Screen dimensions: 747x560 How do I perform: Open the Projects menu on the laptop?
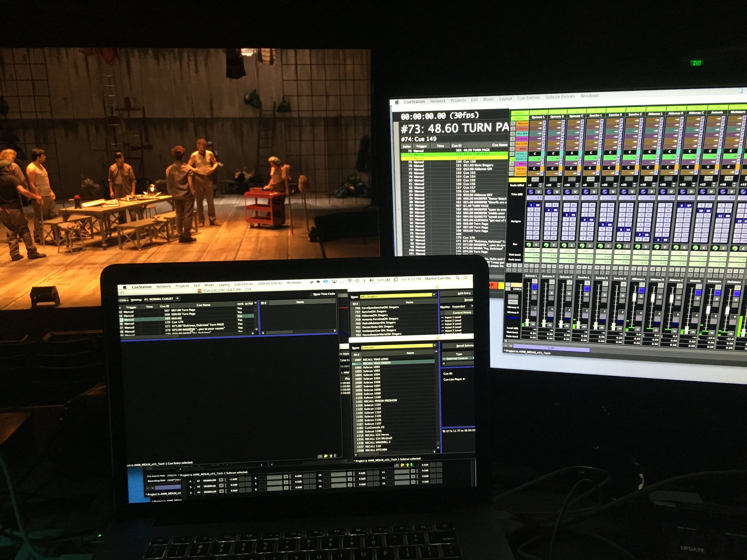click(182, 286)
